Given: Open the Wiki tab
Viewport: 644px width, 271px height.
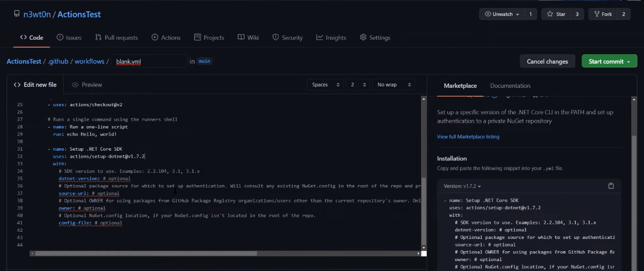Looking at the screenshot, I should (x=248, y=37).
